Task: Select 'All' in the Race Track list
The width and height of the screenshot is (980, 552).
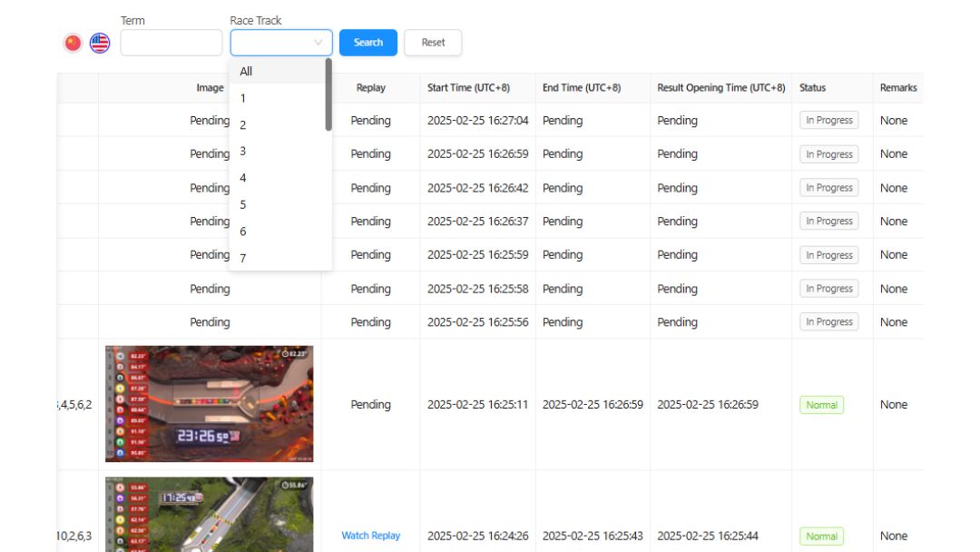Action: (278, 71)
